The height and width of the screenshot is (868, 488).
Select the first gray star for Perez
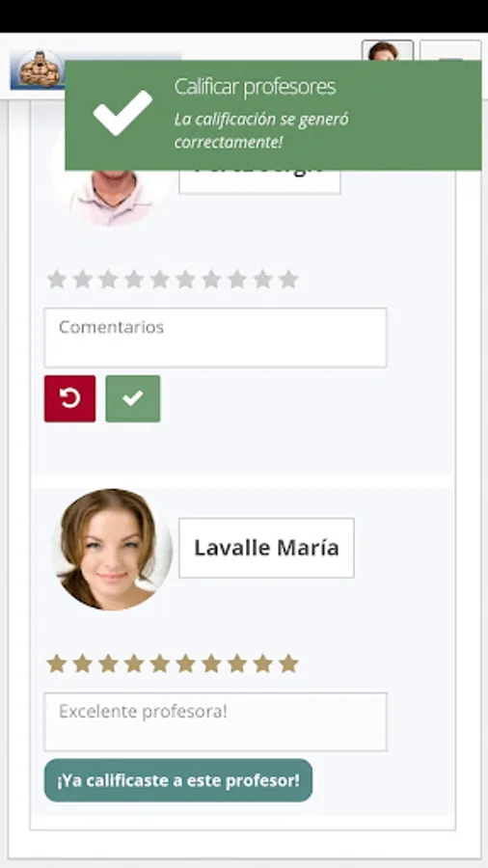(57, 280)
